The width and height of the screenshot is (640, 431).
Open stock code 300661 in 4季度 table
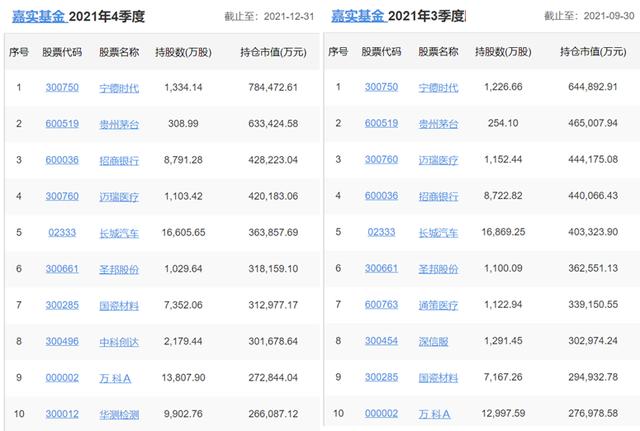(62, 269)
